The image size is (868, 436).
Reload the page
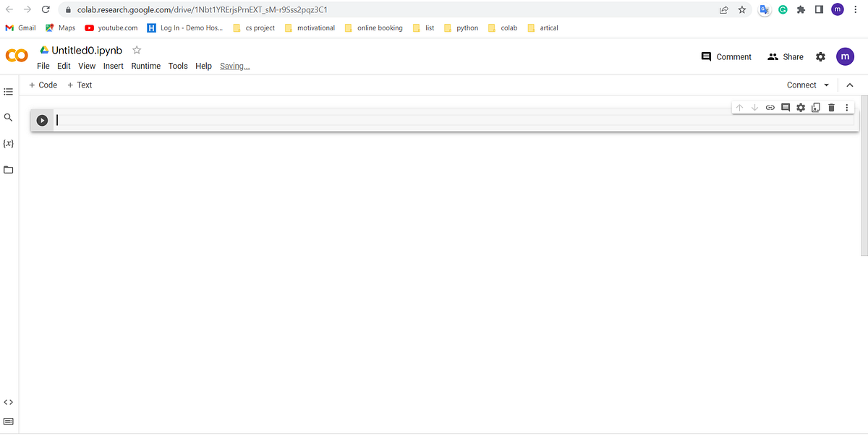46,10
